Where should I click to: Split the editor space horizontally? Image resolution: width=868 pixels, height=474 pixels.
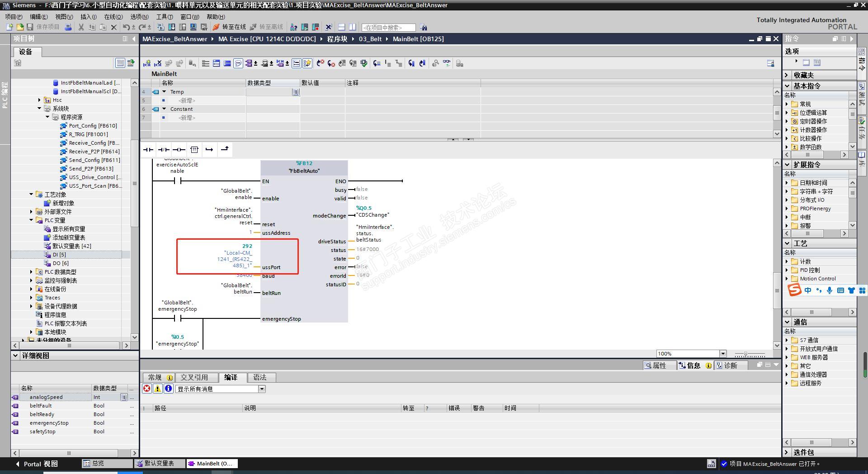[x=342, y=27]
